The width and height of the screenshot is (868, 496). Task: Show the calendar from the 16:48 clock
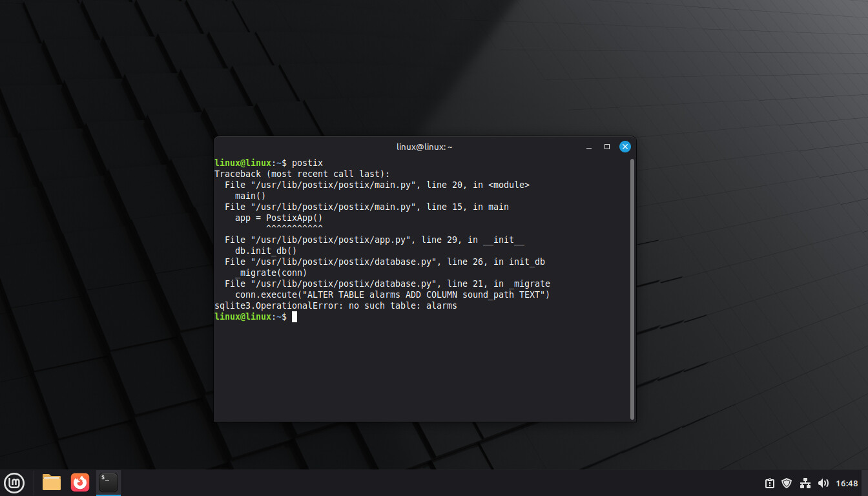coord(847,483)
